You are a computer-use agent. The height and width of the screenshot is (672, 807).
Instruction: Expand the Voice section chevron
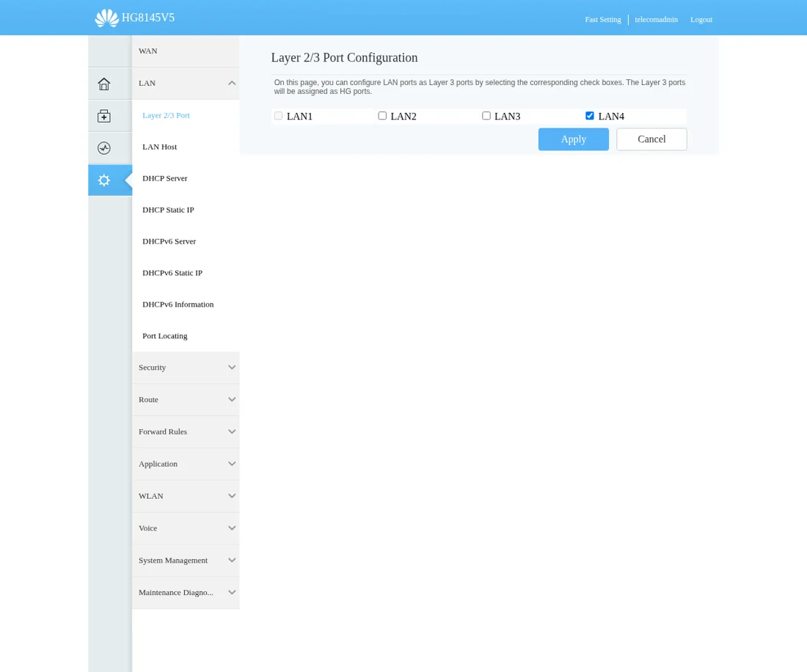232,528
